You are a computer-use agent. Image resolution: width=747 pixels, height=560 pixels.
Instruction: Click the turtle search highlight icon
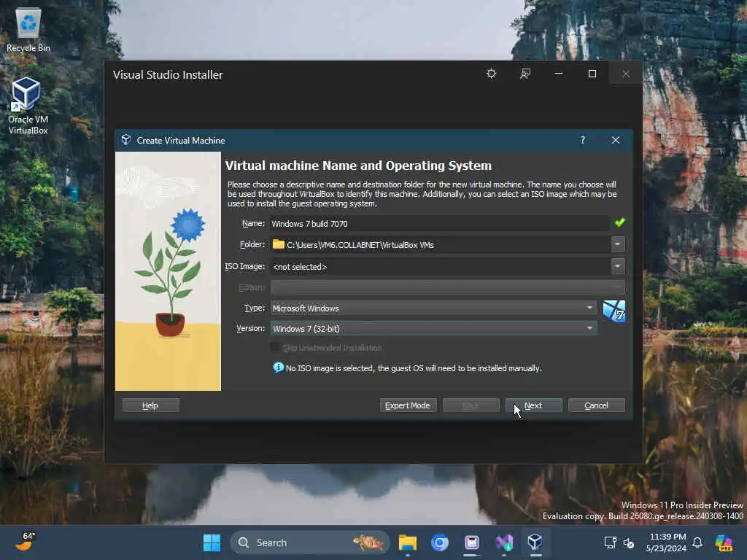click(x=368, y=542)
